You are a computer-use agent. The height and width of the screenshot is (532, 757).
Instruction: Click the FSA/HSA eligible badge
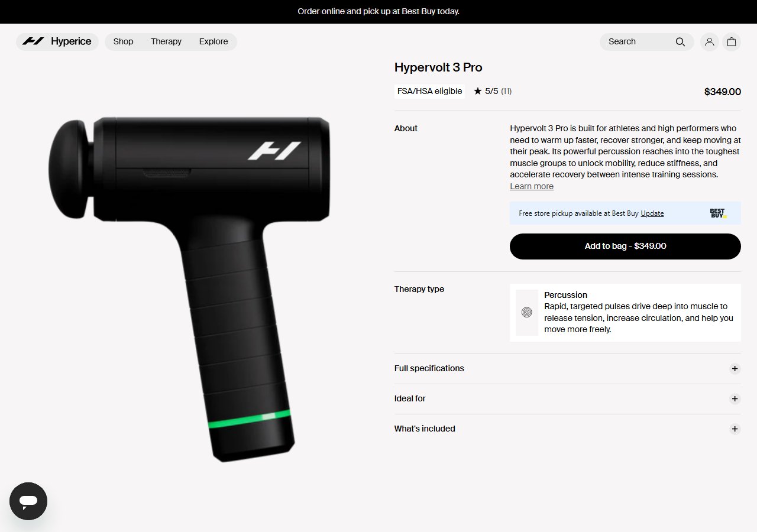point(429,91)
